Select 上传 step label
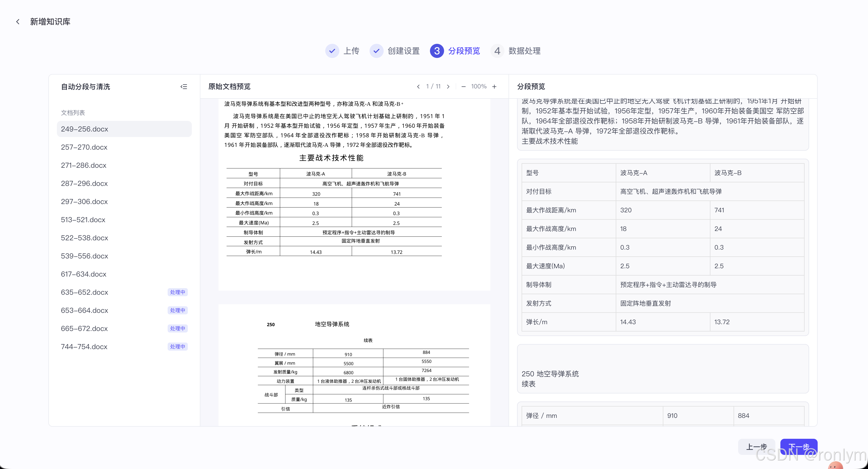Viewport: 868px width, 469px height. coord(351,51)
